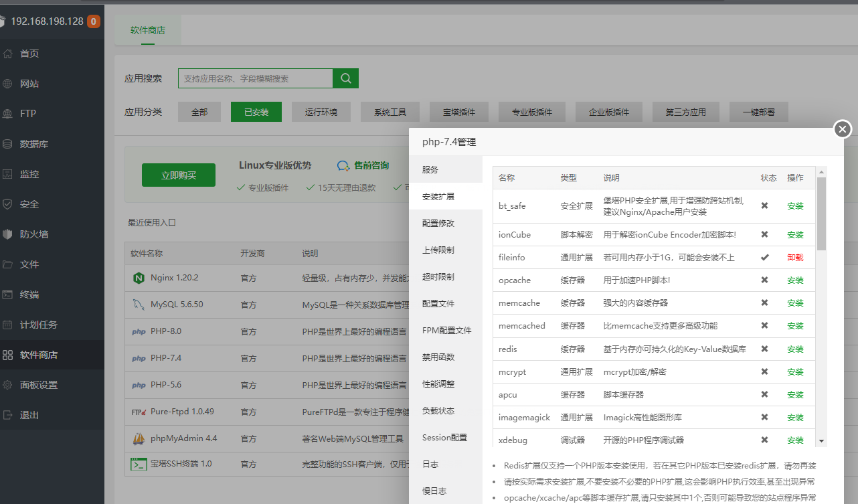Open the Session配置 tab in PHP dialog
Image resolution: width=858 pixels, height=504 pixels.
(446, 437)
